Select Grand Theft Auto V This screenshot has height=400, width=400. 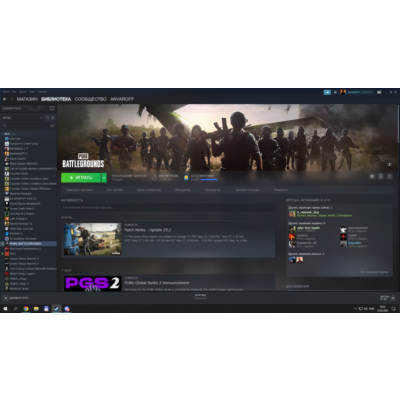coord(22,209)
